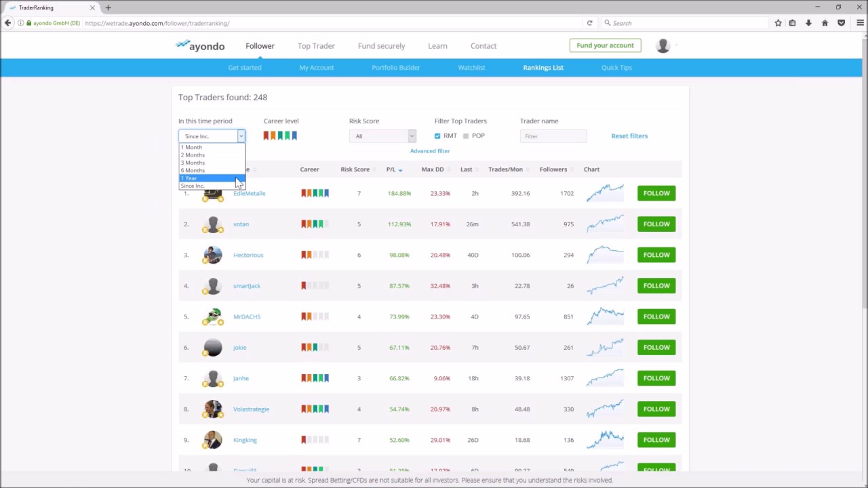Click the ayondo logo
Viewport: 868px width, 488px height.
[200, 45]
